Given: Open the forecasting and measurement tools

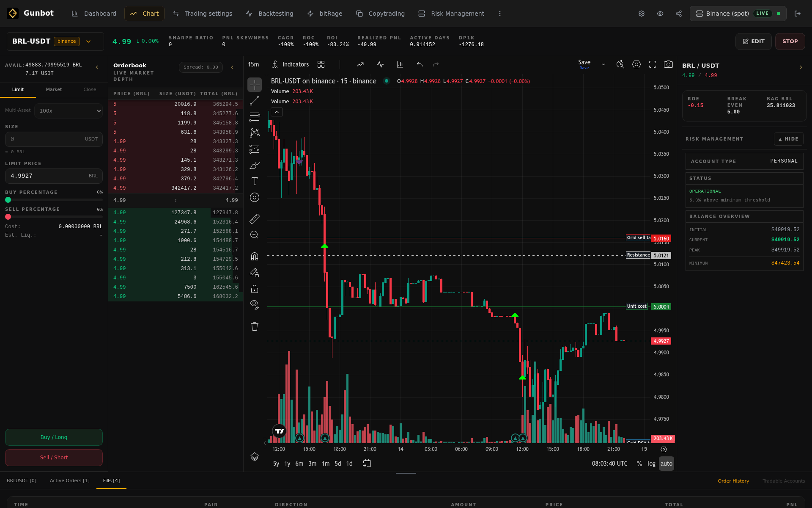Looking at the screenshot, I should 255,149.
